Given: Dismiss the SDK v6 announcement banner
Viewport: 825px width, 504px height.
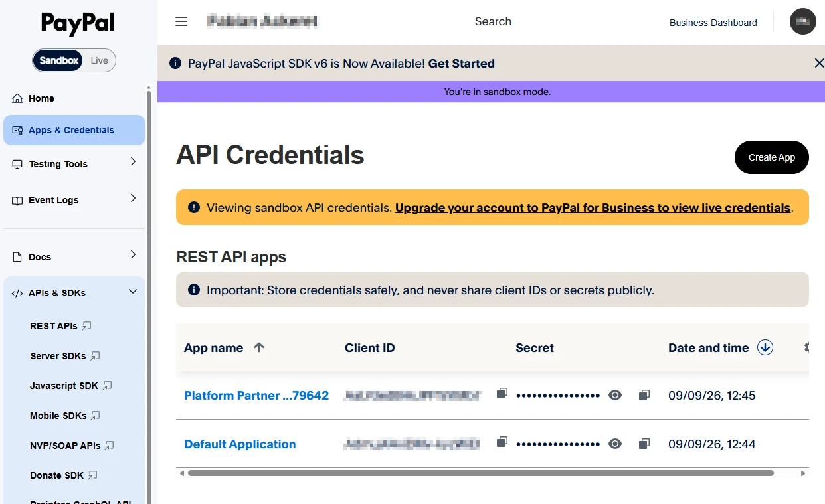Looking at the screenshot, I should click(x=819, y=63).
